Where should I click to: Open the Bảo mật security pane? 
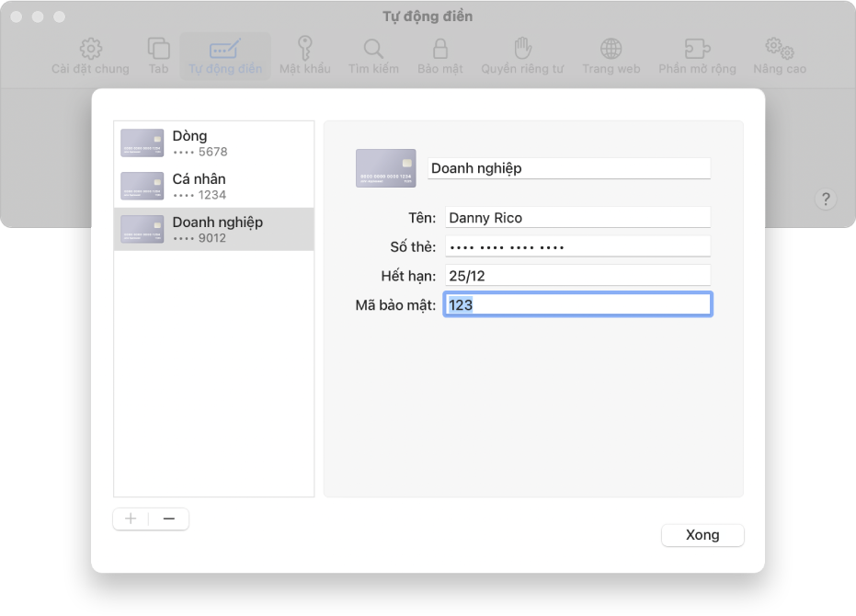[x=440, y=56]
